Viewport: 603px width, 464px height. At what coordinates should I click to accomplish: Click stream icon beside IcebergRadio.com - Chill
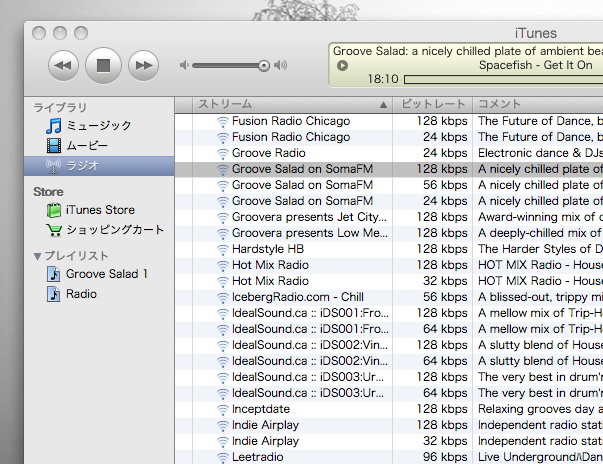[223, 298]
